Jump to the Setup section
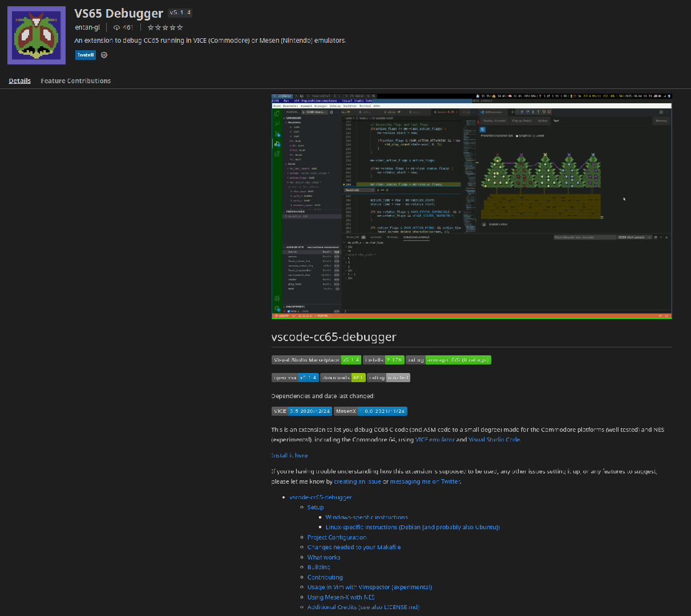 point(316,507)
